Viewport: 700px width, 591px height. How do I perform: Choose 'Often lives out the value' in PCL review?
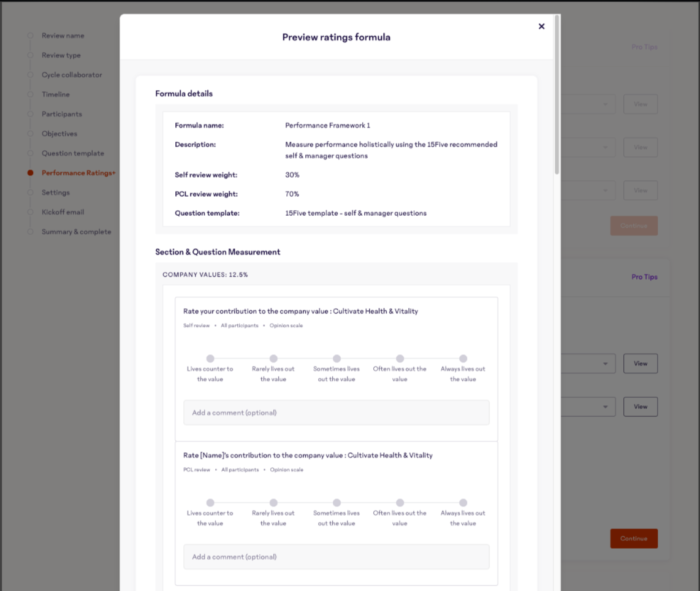400,503
